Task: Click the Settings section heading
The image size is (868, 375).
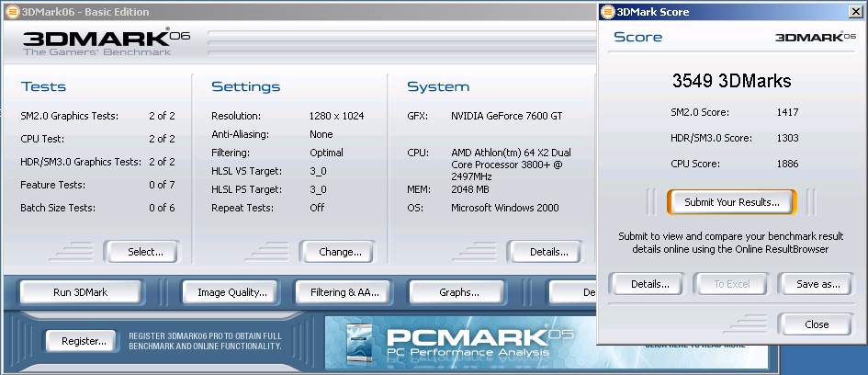Action: pos(246,86)
